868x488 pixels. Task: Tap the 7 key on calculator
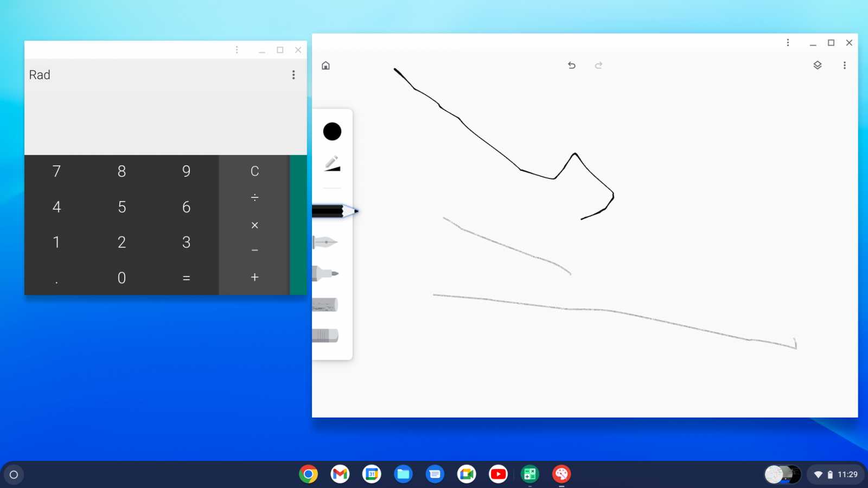56,171
